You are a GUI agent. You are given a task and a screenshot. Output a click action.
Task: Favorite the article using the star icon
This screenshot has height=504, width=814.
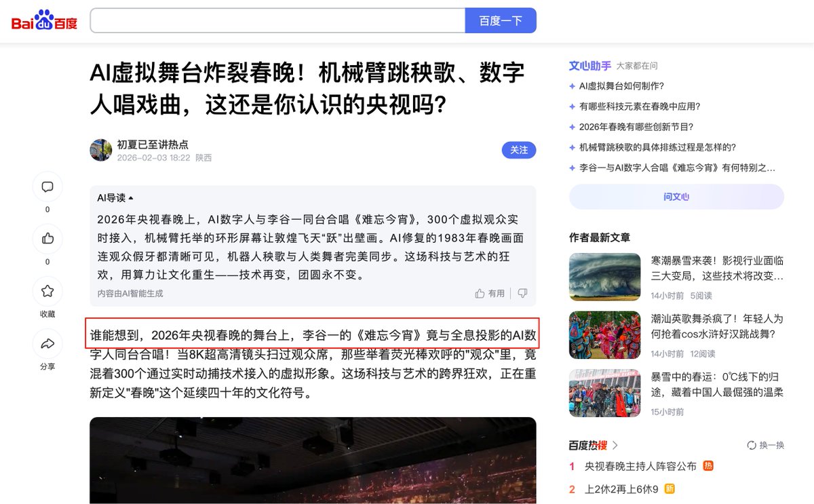47,291
